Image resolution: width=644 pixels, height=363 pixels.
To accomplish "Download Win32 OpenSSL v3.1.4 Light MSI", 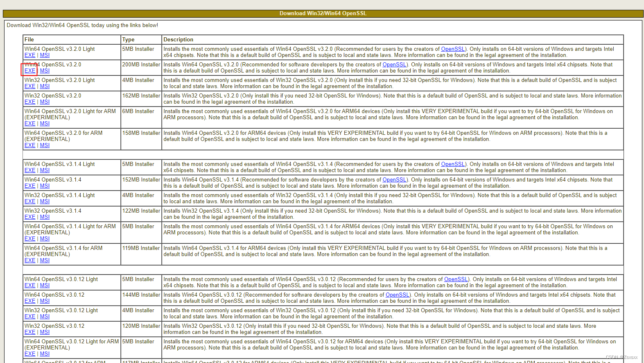I will point(45,202).
